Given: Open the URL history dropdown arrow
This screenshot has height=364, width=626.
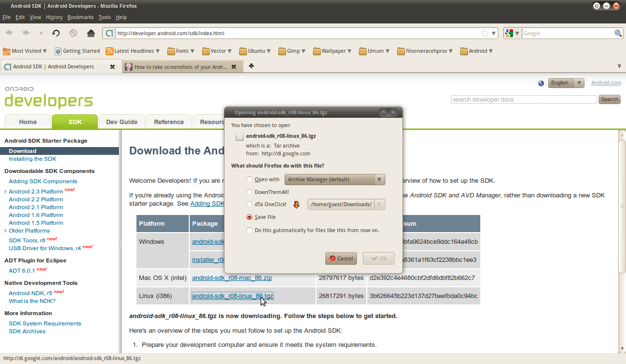Looking at the screenshot, I should click(494, 33).
